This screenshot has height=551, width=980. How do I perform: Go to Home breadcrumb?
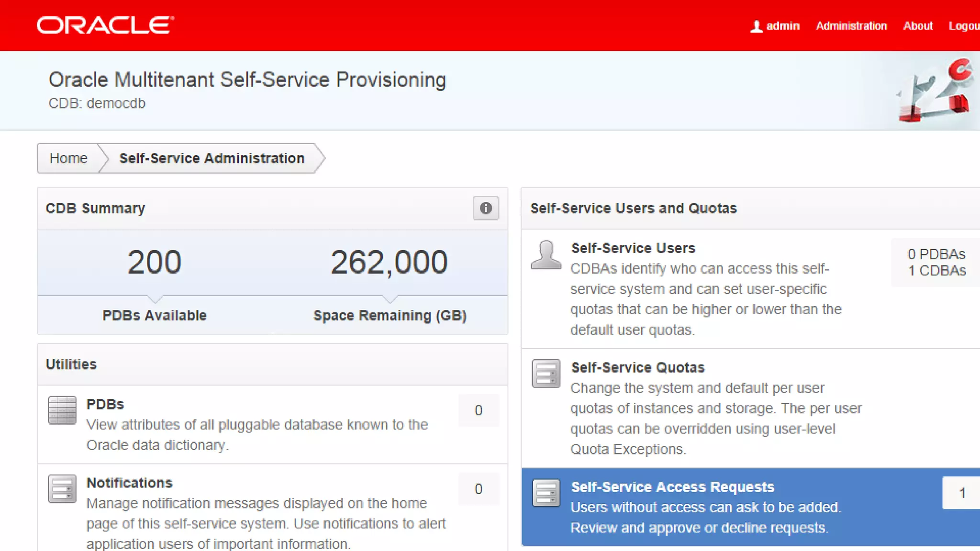pos(68,158)
